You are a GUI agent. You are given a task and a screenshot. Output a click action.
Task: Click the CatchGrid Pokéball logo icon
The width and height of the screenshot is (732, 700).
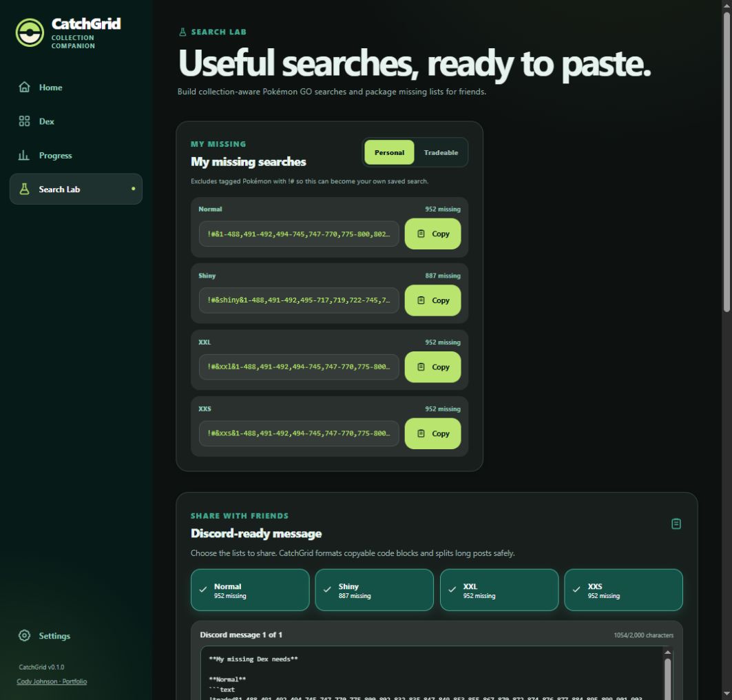[x=30, y=32]
